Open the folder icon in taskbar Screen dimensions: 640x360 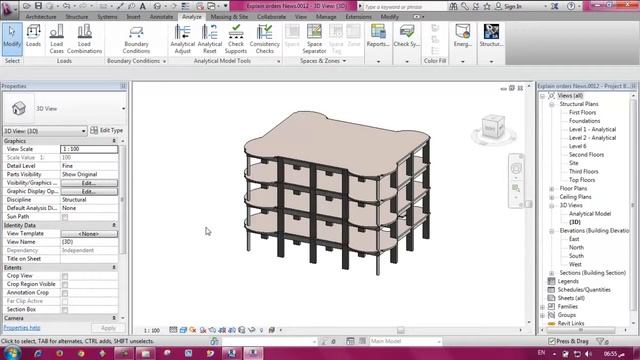point(145,353)
